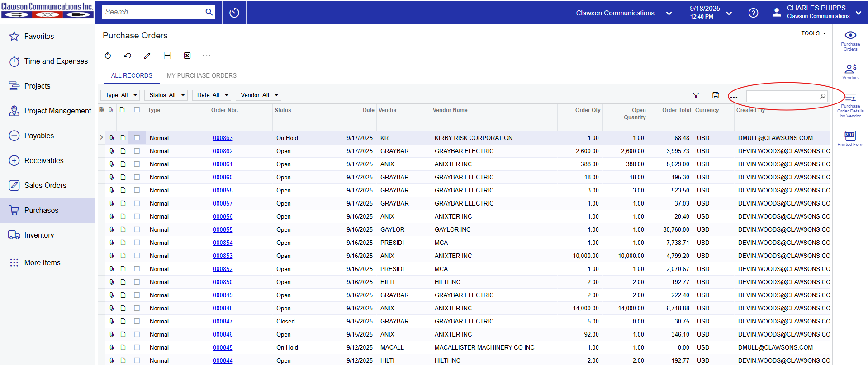868x365 pixels.
Task: Click the undo arrow icon in the toolbar
Action: (x=128, y=56)
